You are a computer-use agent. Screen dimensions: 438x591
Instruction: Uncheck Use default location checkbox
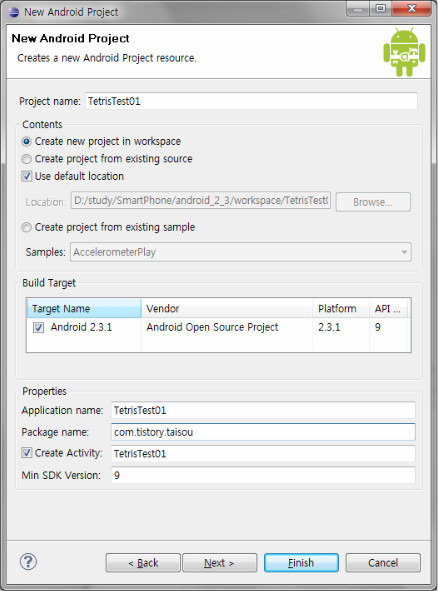(x=26, y=176)
